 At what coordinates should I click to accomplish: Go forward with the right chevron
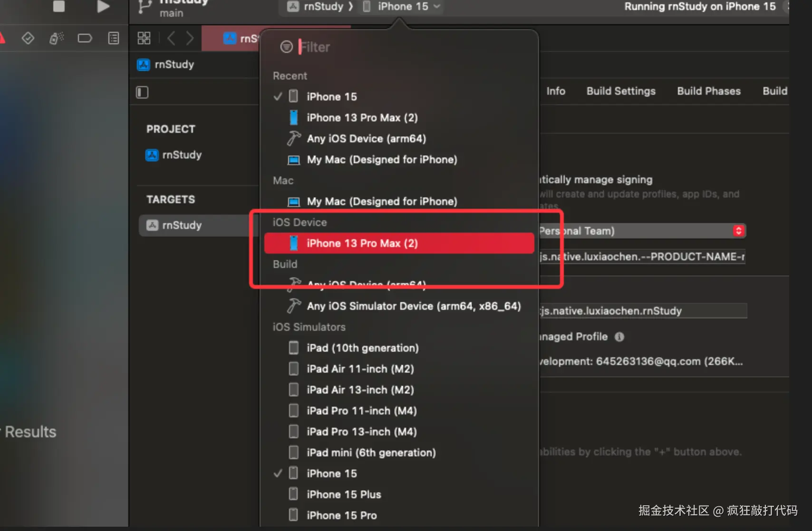pos(190,38)
